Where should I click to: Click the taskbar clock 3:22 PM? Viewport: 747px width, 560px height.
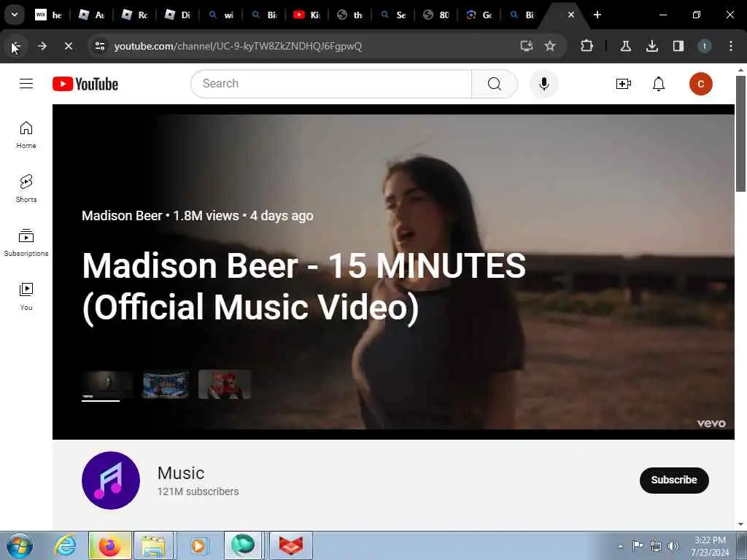pyautogui.click(x=710, y=540)
